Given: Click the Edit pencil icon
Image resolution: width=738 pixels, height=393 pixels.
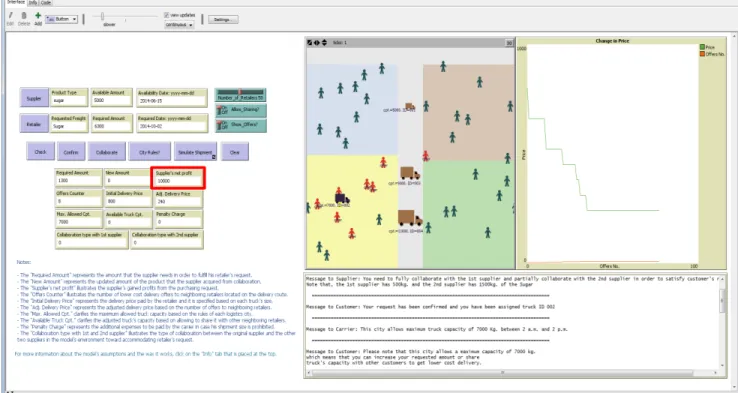Looking at the screenshot, I should 11,16.
